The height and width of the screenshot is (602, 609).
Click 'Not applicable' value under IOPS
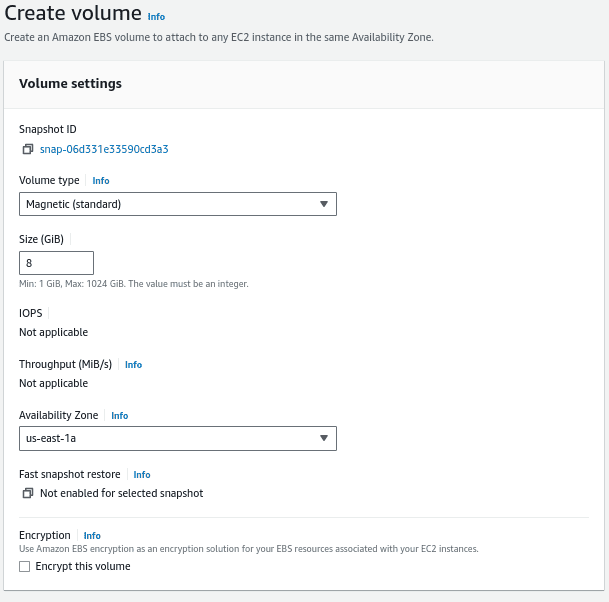pos(54,332)
